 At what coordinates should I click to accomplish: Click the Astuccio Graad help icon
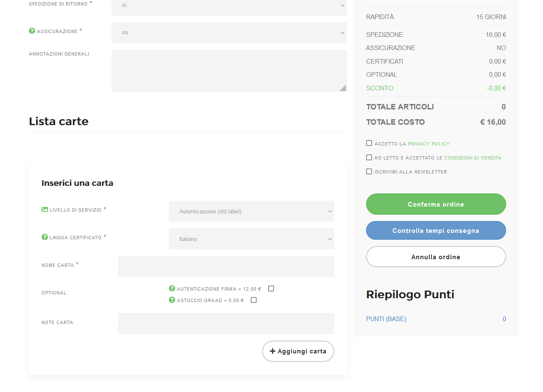pos(172,300)
